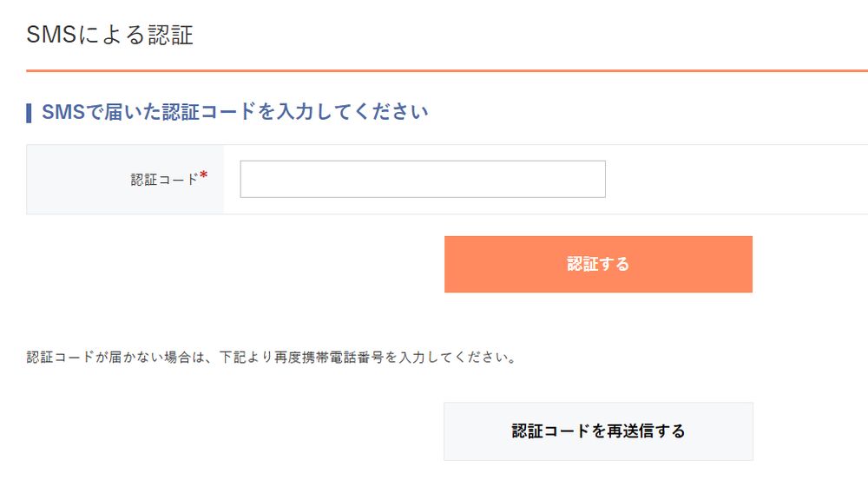Click the letters SMS in the page title
Image resolution: width=868 pixels, height=493 pixels.
(51, 35)
